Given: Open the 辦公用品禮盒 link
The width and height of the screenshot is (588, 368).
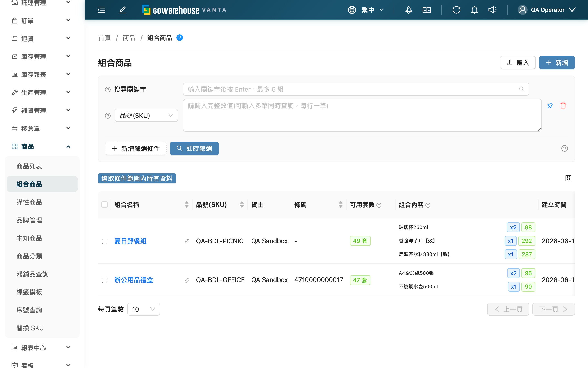Looking at the screenshot, I should tap(134, 280).
